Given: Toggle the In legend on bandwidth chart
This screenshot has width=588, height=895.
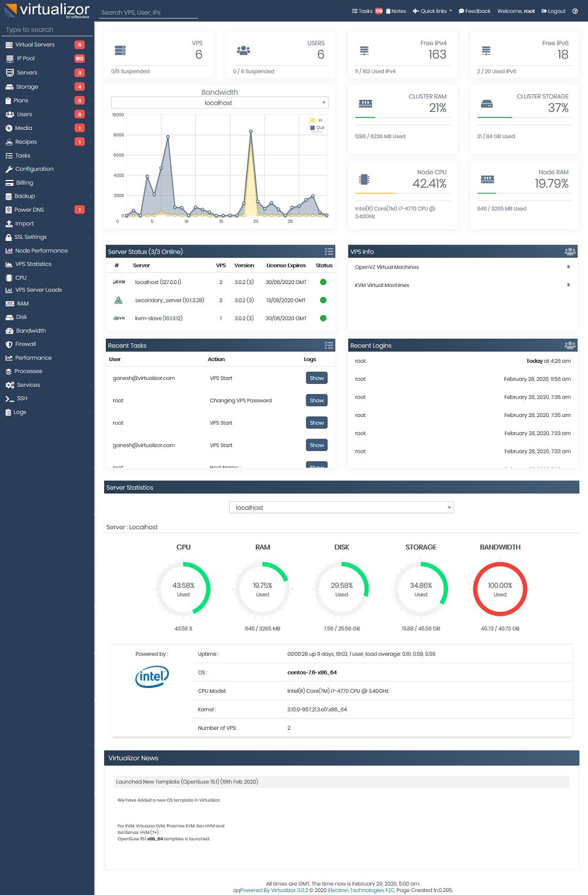Looking at the screenshot, I should (316, 120).
